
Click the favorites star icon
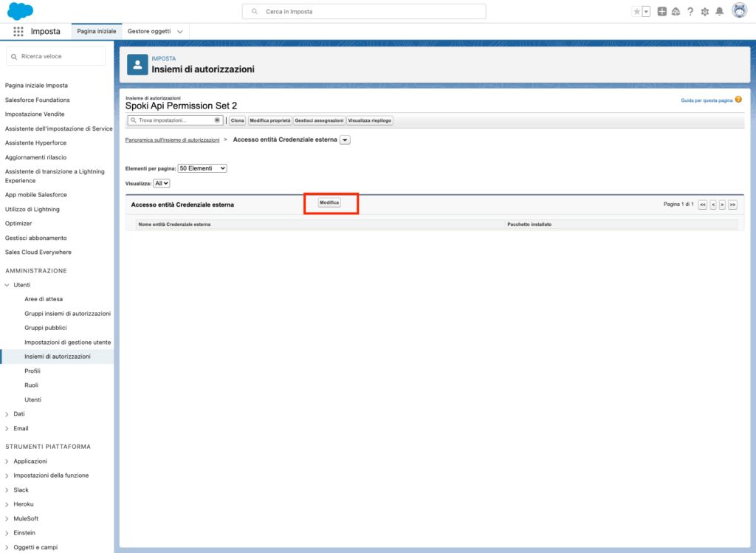[636, 11]
